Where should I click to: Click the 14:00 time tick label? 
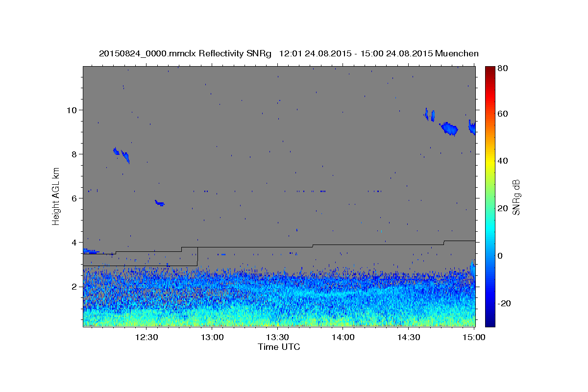pos(343,337)
